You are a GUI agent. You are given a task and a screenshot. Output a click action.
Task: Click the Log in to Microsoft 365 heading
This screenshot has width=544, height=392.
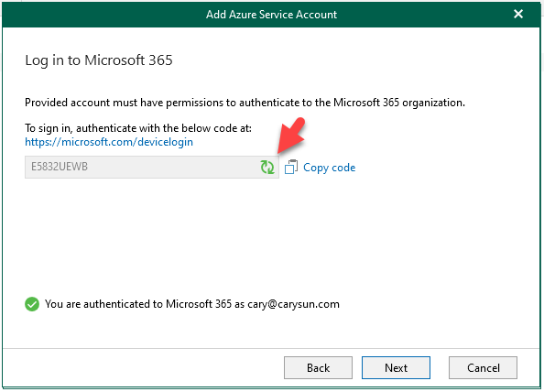(x=99, y=60)
